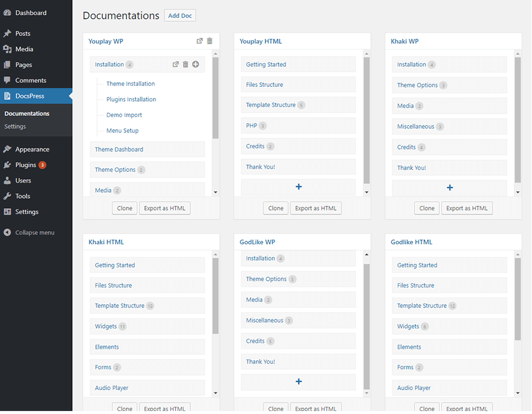Click Appearance brush icon in sidebar

click(x=7, y=149)
